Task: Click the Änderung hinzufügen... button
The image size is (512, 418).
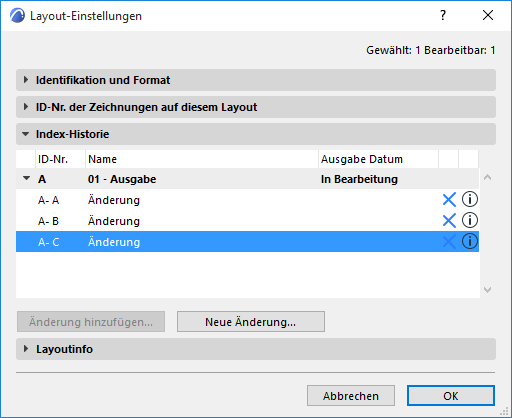Action: pos(91,322)
